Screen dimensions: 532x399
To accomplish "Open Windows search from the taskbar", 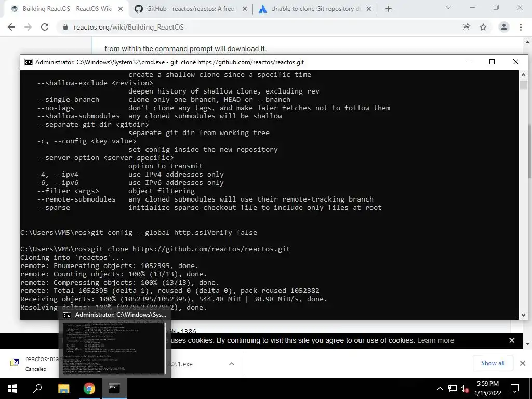I will point(37,389).
